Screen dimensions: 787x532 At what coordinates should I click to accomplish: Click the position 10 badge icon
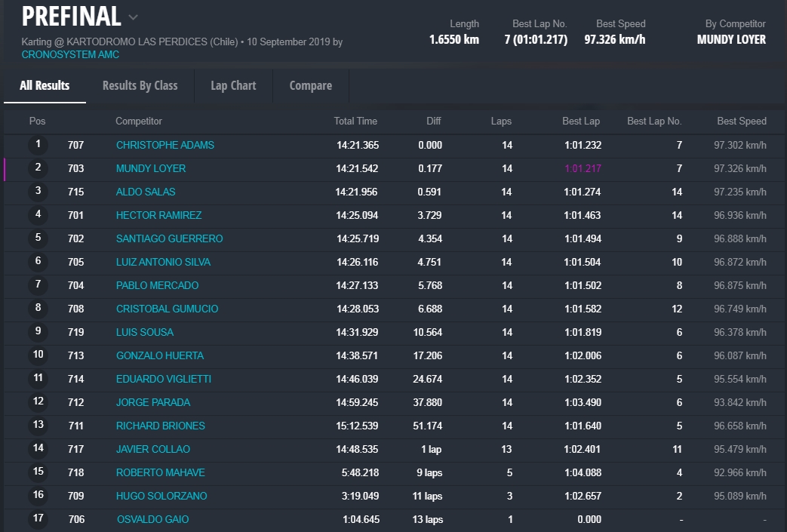[38, 355]
